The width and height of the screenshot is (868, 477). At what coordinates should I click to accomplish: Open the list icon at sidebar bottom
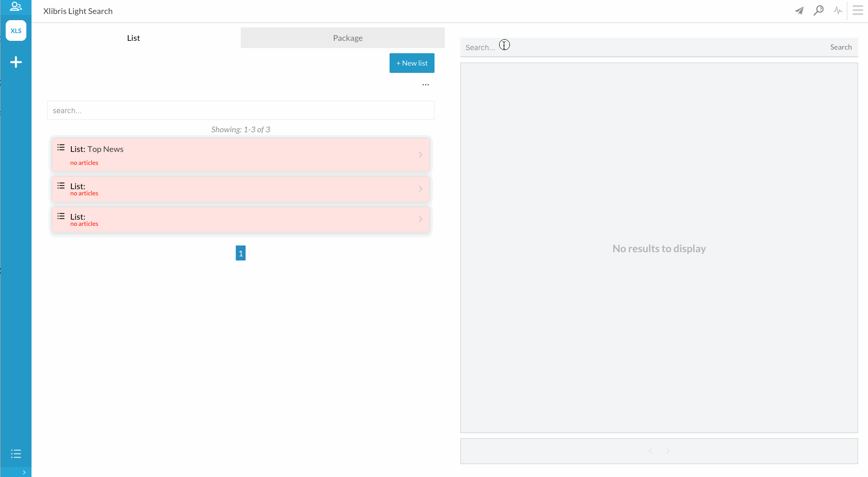[x=16, y=454]
